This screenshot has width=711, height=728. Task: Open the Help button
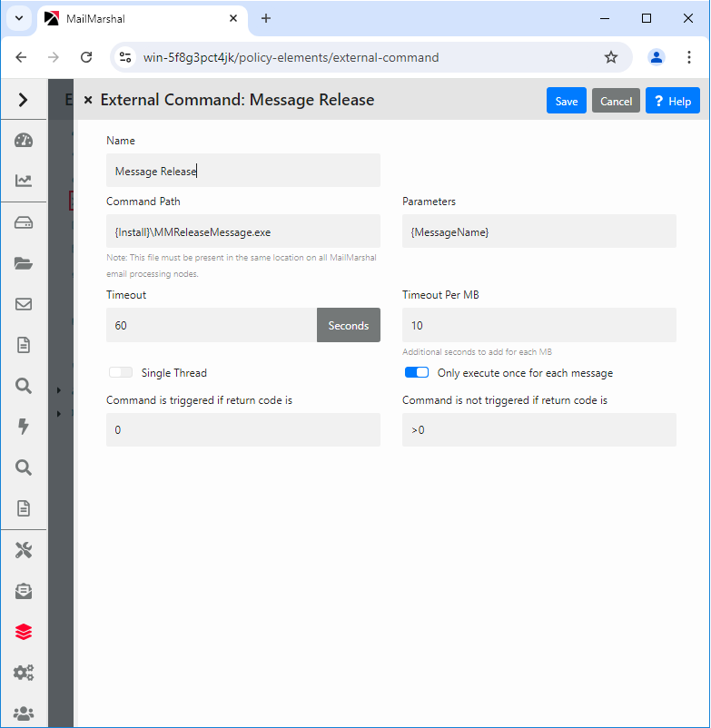tap(672, 101)
